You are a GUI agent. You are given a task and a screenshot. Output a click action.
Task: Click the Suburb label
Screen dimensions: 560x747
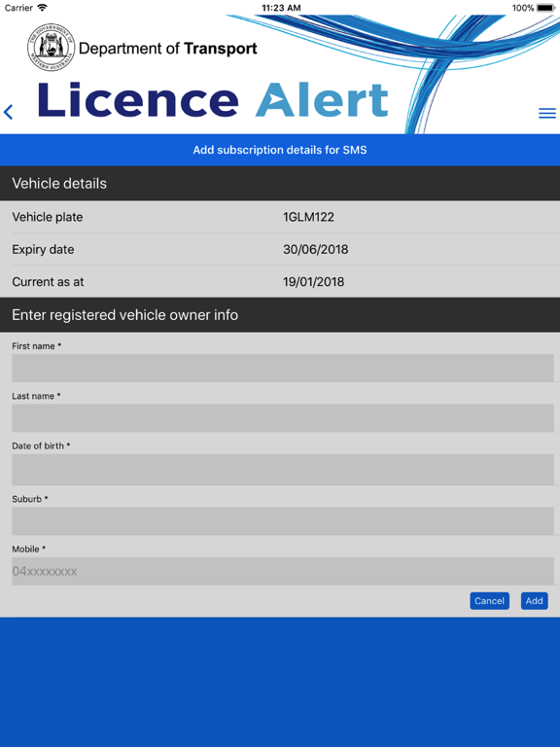pos(29,499)
